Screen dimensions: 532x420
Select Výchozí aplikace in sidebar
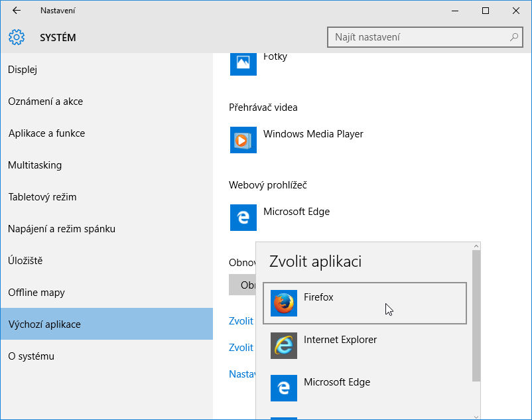(x=107, y=324)
